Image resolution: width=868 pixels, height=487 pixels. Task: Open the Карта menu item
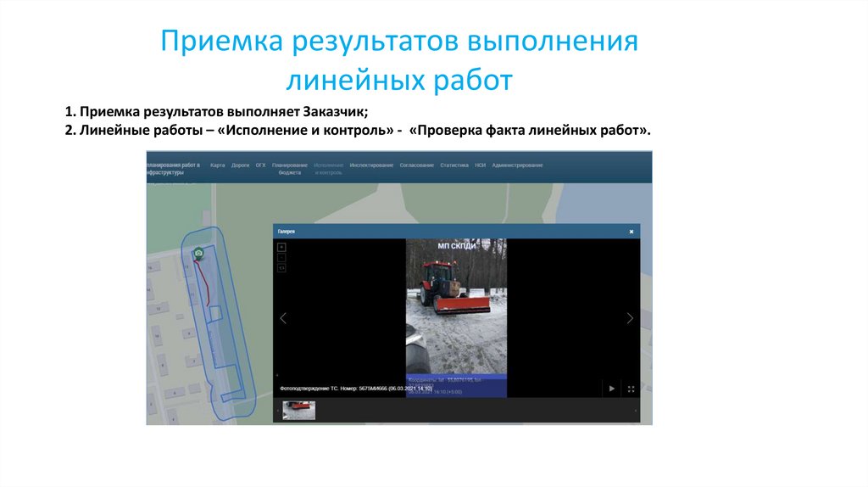217,165
